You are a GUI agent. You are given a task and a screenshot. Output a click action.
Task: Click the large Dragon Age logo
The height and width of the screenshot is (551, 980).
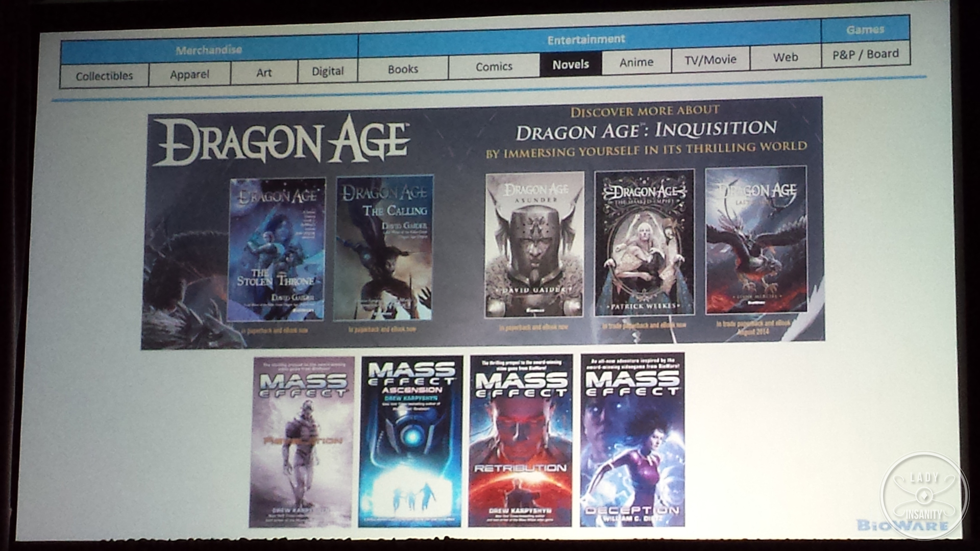(282, 140)
